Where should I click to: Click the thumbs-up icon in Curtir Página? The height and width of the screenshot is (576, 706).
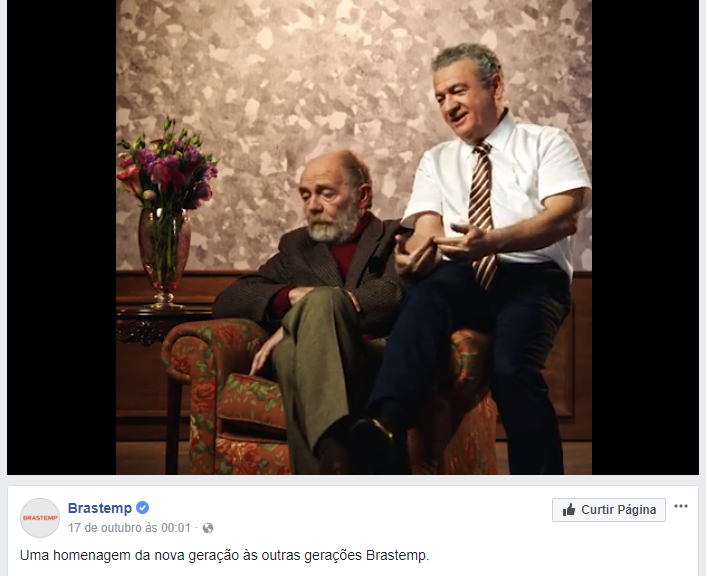[569, 510]
